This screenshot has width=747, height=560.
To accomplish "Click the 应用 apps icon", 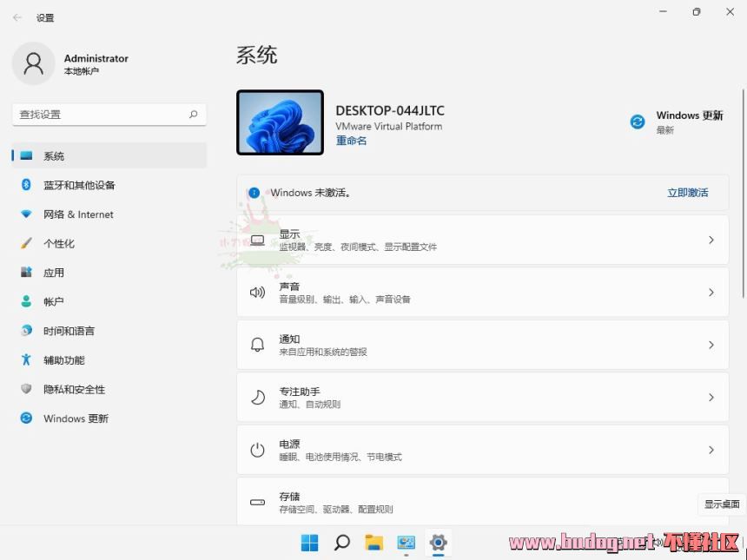I will coord(26,273).
